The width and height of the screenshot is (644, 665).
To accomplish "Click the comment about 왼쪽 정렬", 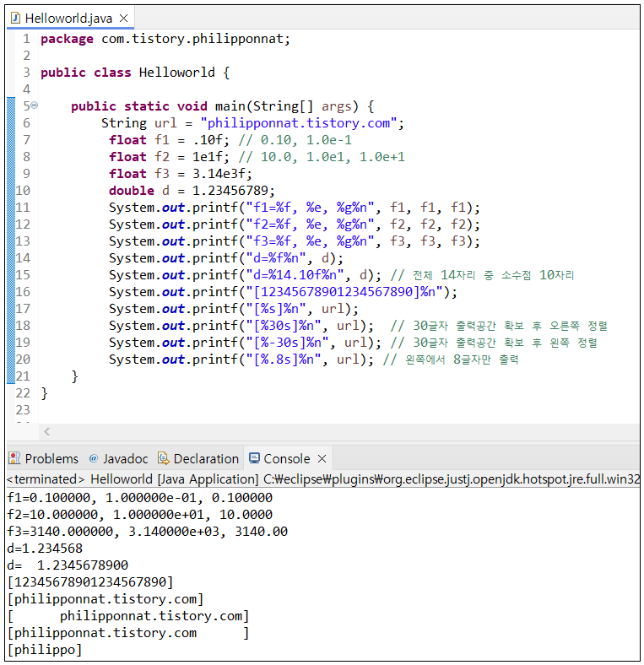I will click(x=494, y=343).
